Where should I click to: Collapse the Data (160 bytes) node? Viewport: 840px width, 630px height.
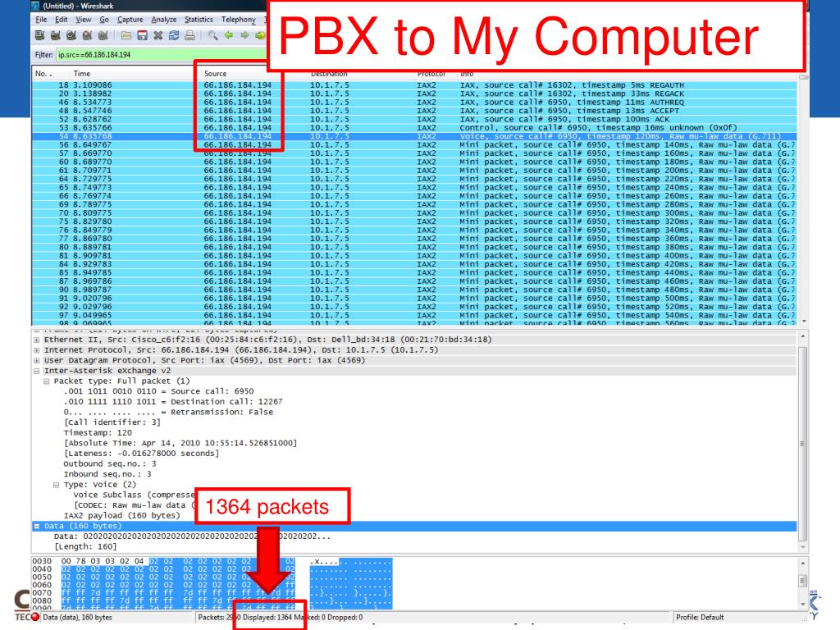[x=36, y=526]
